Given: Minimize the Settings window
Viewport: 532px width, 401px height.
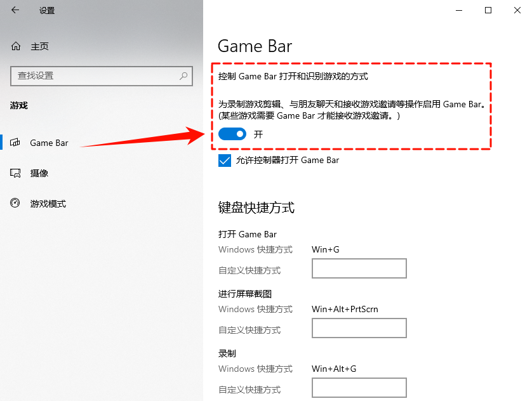Looking at the screenshot, I should coord(459,10).
